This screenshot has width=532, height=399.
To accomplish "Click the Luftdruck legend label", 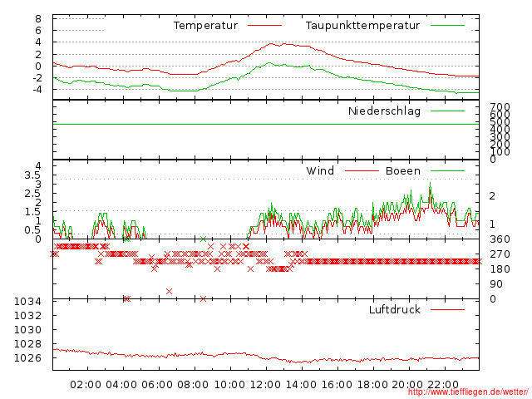I will pos(395,309).
